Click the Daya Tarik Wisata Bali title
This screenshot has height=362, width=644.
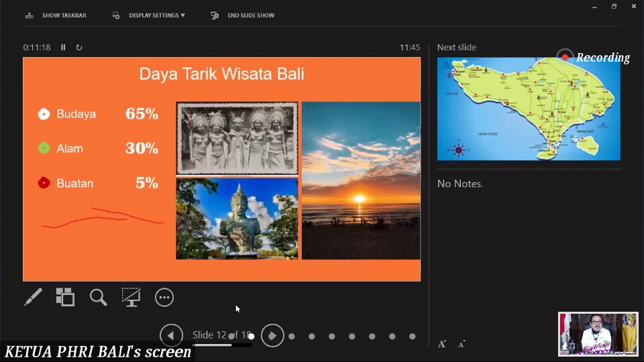(222, 74)
